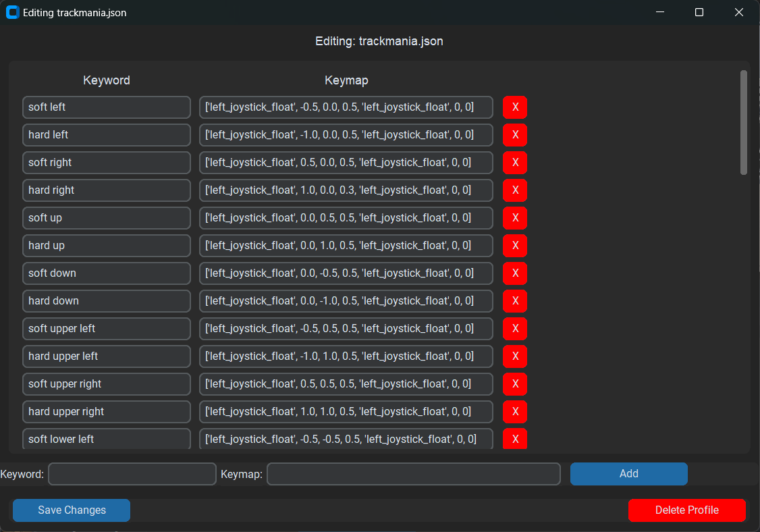Click the app icon in title bar
The image size is (760, 532).
[x=13, y=13]
